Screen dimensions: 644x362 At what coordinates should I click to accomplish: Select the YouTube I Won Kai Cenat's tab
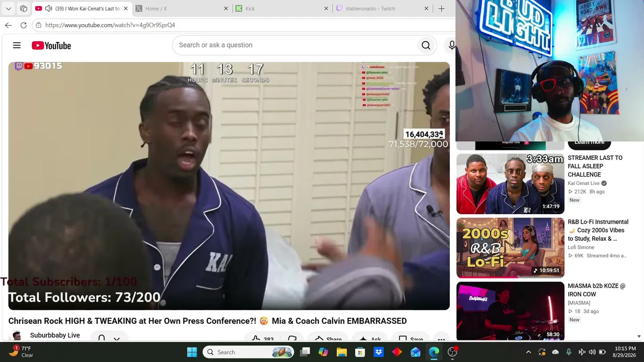pyautogui.click(x=82, y=9)
